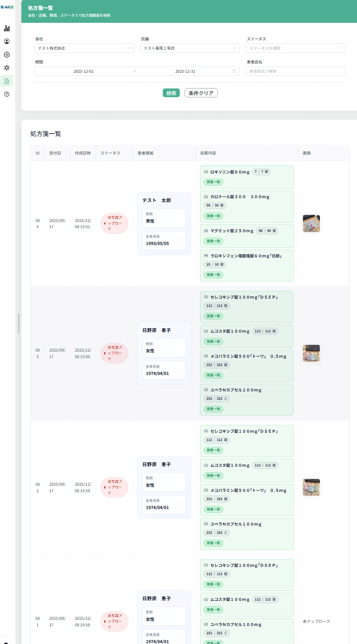Focus the 患者氏名 search field
This screenshot has width=357, height=644.
pos(296,71)
